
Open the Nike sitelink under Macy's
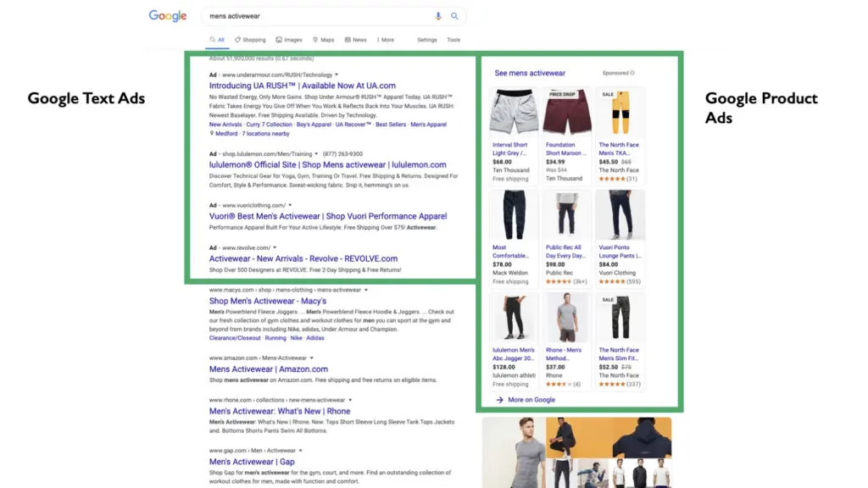click(x=296, y=338)
